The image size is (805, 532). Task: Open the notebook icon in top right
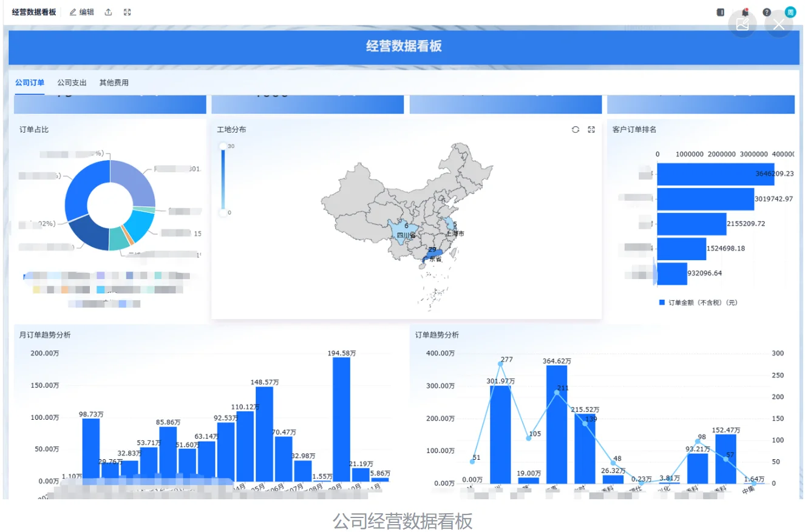click(721, 12)
